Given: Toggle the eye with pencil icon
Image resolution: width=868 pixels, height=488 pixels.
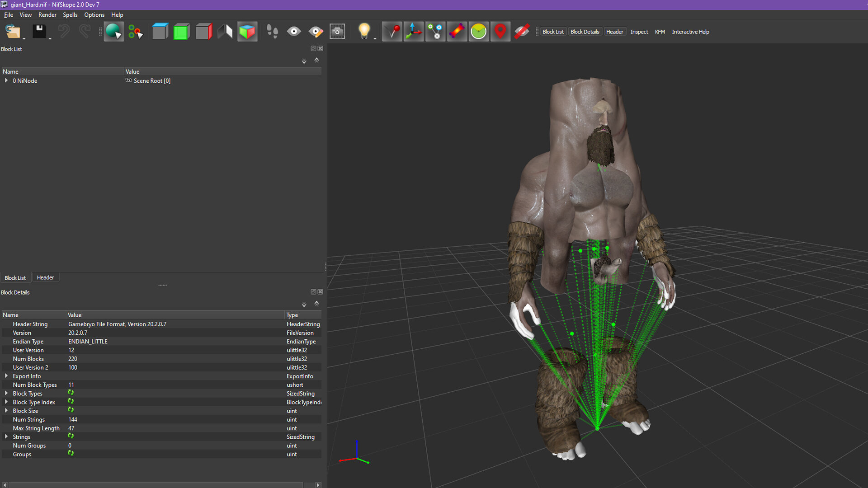Looking at the screenshot, I should tap(316, 32).
